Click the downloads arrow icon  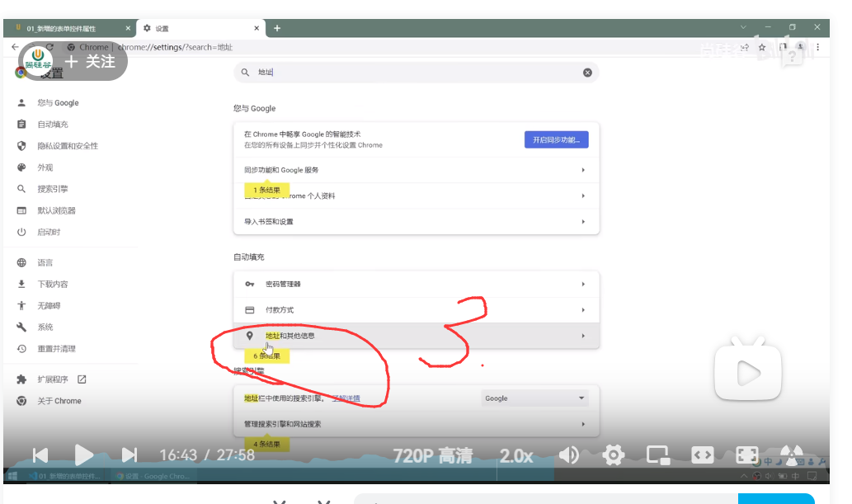pyautogui.click(x=21, y=284)
